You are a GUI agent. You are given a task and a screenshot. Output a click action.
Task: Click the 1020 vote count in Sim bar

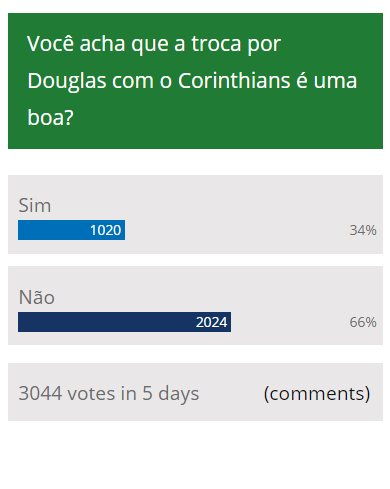point(105,230)
